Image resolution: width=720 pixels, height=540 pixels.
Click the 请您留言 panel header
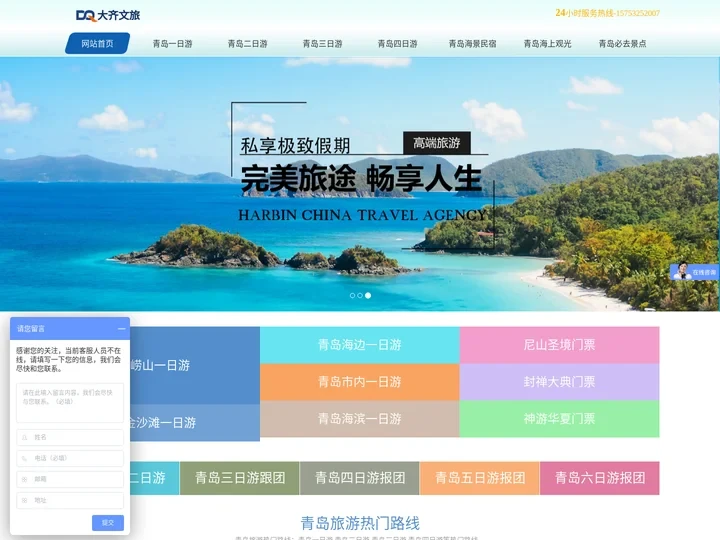70,329
